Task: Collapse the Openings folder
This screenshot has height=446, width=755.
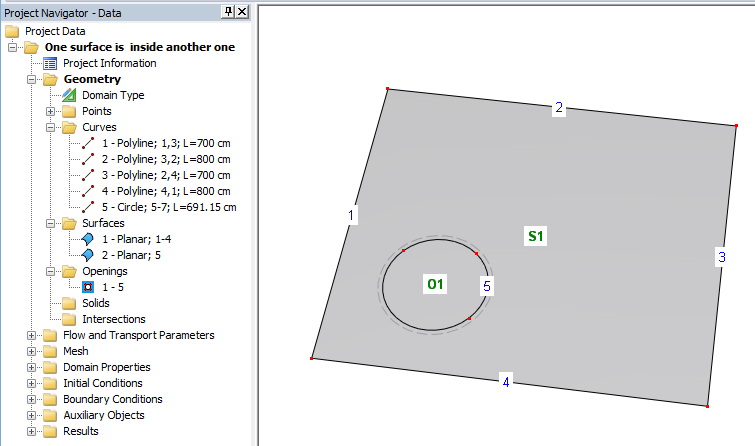Action: point(51,271)
